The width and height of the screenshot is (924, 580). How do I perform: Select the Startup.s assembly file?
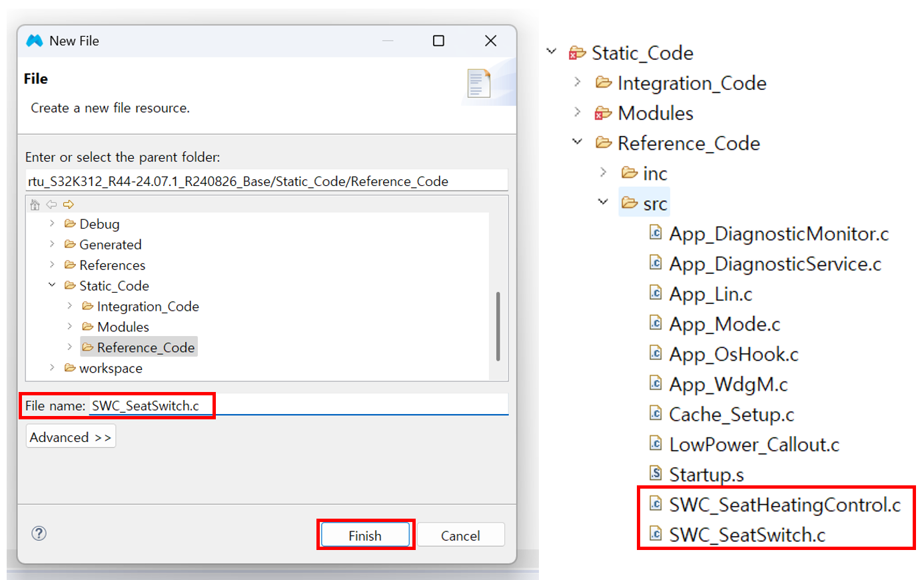pos(706,475)
